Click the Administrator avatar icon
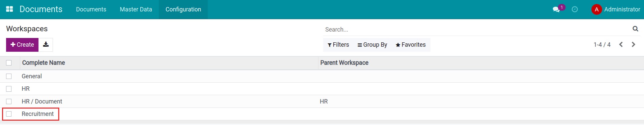The image size is (644, 125). coord(596,9)
